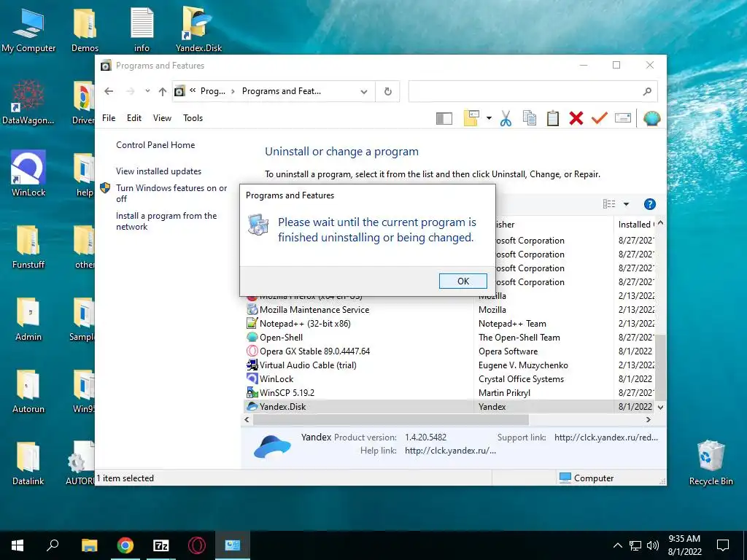The image size is (747, 560).
Task: Open the Funstuff desktop folder
Action: pyautogui.click(x=28, y=246)
